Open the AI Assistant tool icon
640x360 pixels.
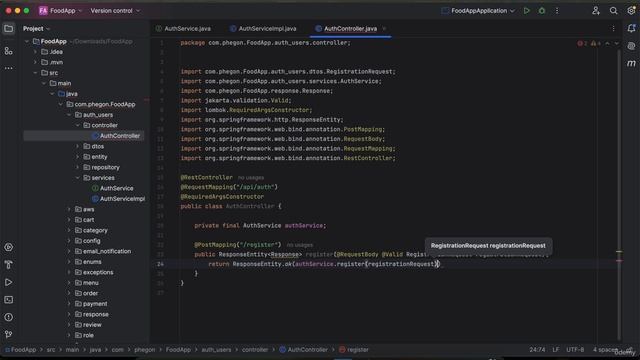pyautogui.click(x=631, y=46)
